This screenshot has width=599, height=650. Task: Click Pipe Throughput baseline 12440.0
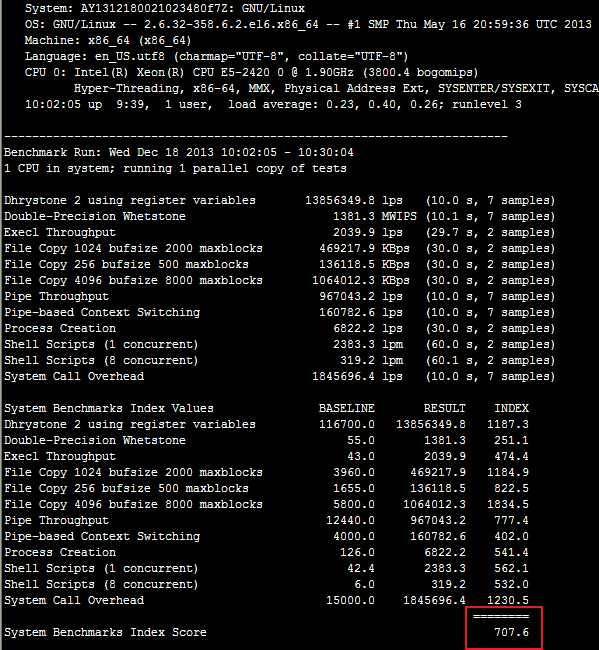point(350,520)
